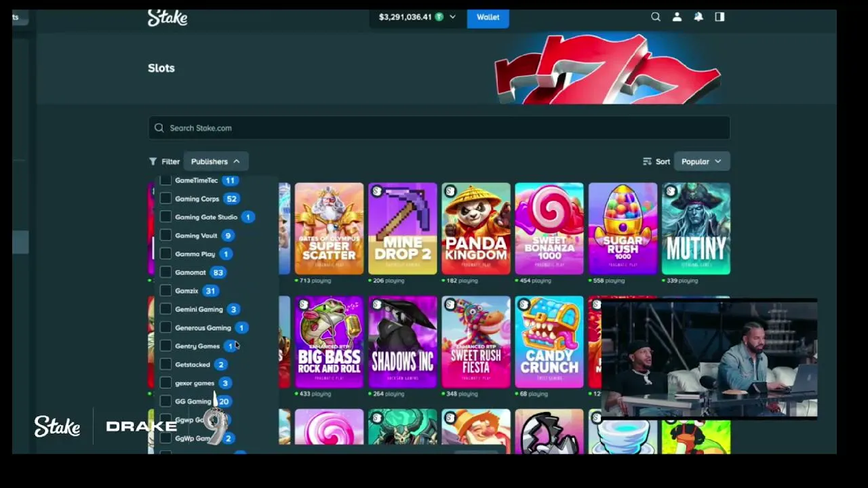Click the "206 playing" count text
This screenshot has height=488, width=868.
coord(389,281)
